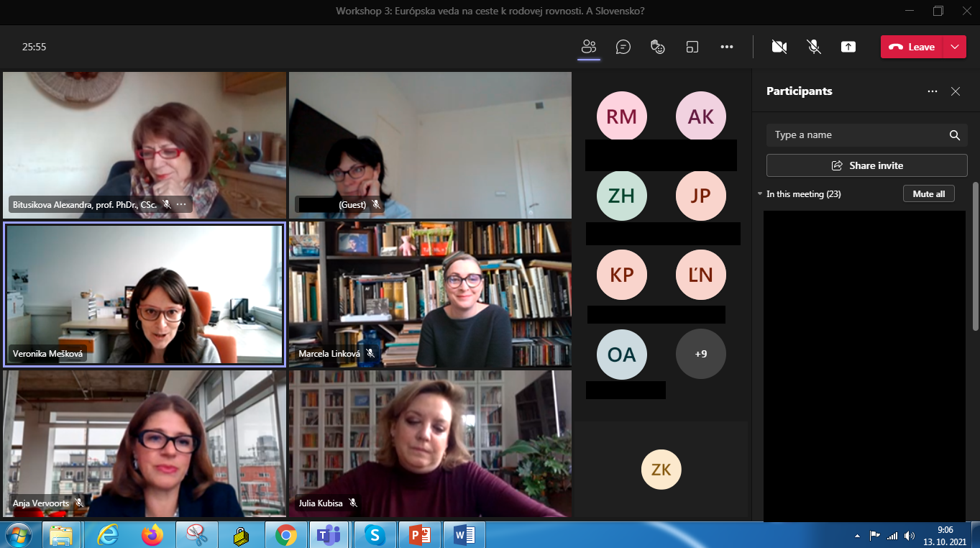Click the Leave button dropdown arrow

coord(954,47)
